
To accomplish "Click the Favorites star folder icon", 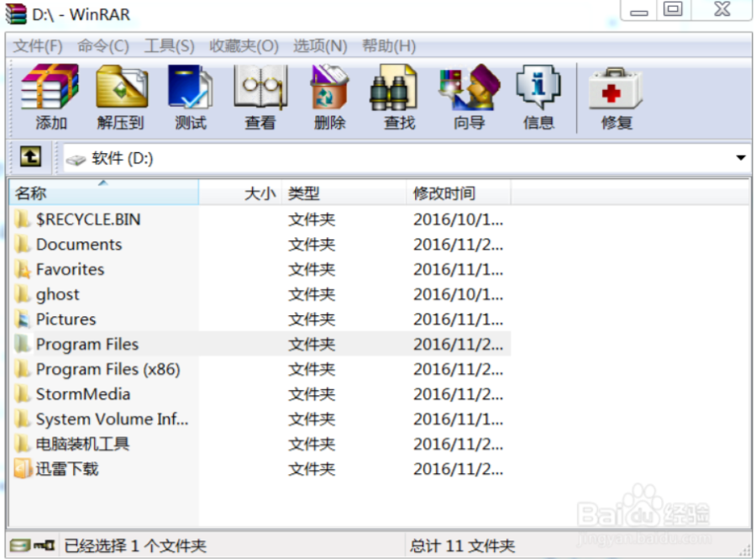I will [22, 270].
